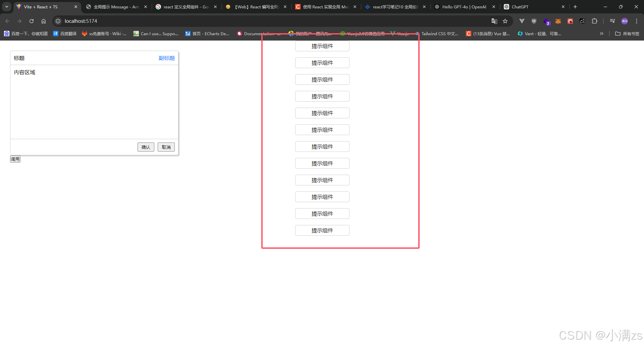
Task: Switch to 全局提示 Message - Ant tab
Action: [116, 7]
